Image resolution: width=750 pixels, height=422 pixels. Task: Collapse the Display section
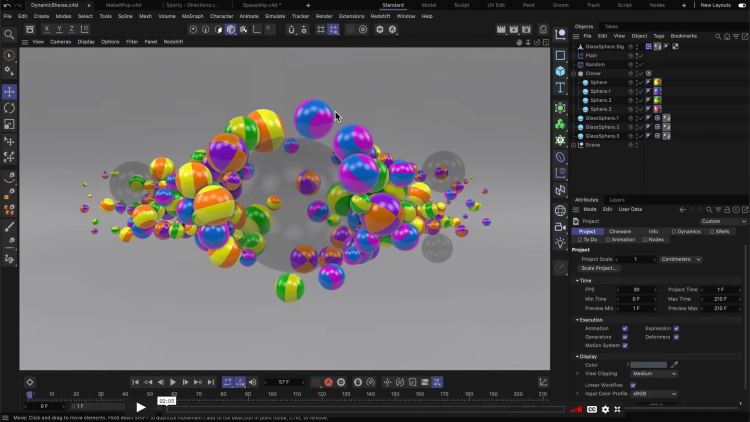[577, 356]
